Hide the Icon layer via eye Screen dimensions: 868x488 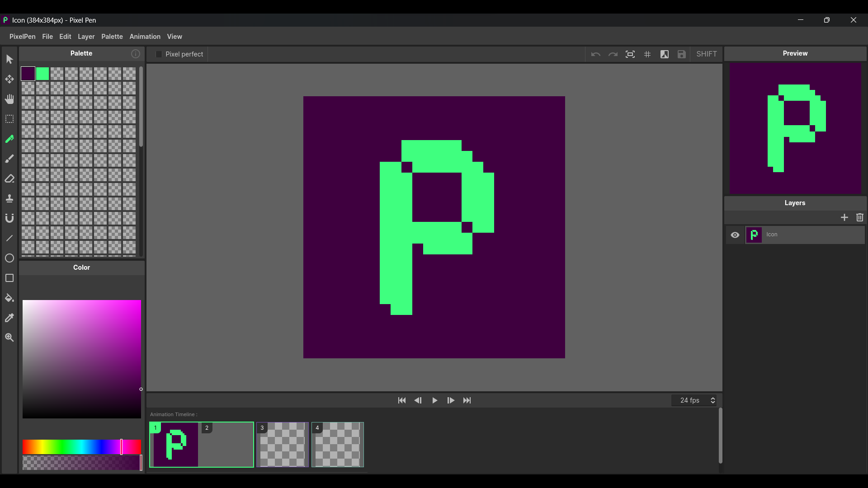(x=735, y=235)
